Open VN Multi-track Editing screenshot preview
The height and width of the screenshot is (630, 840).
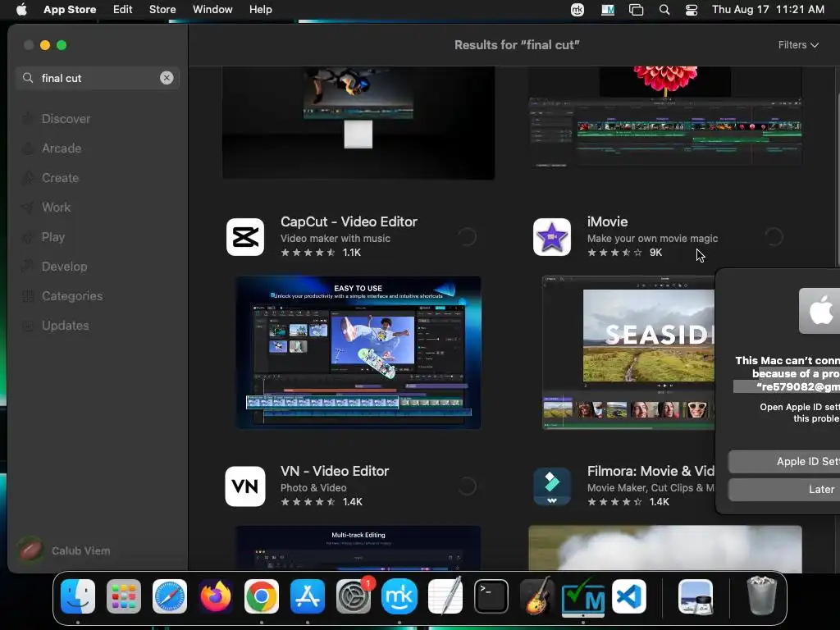[x=358, y=548]
